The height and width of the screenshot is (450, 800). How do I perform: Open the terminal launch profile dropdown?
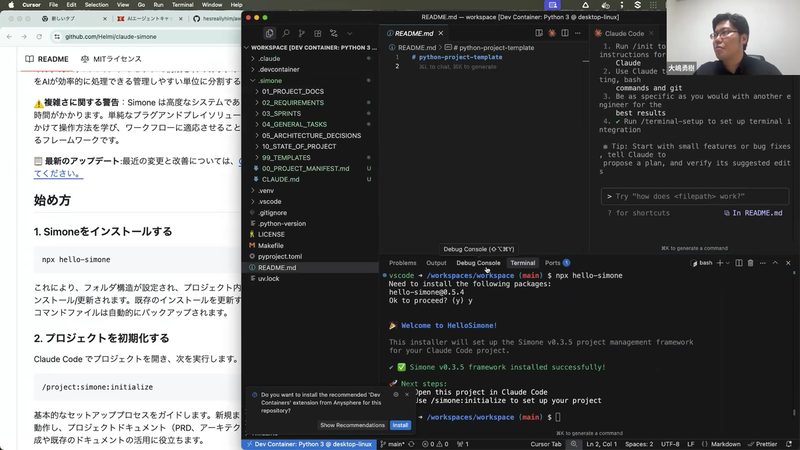pyautogui.click(x=728, y=263)
